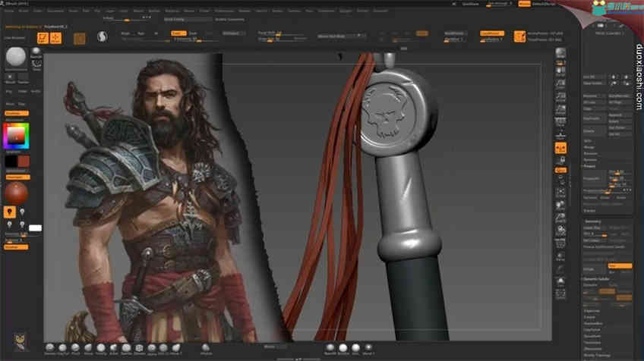
Task: Activate the Draw mode button
Action: coord(55,38)
